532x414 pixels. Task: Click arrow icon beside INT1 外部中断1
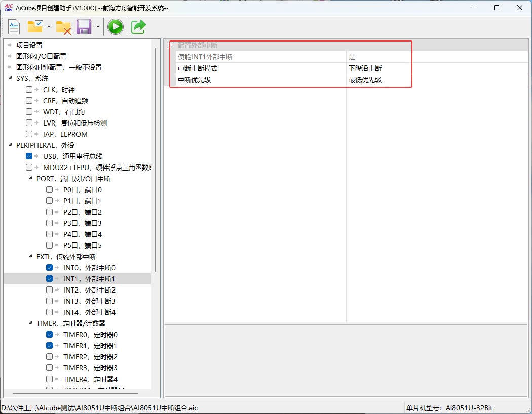pos(57,279)
